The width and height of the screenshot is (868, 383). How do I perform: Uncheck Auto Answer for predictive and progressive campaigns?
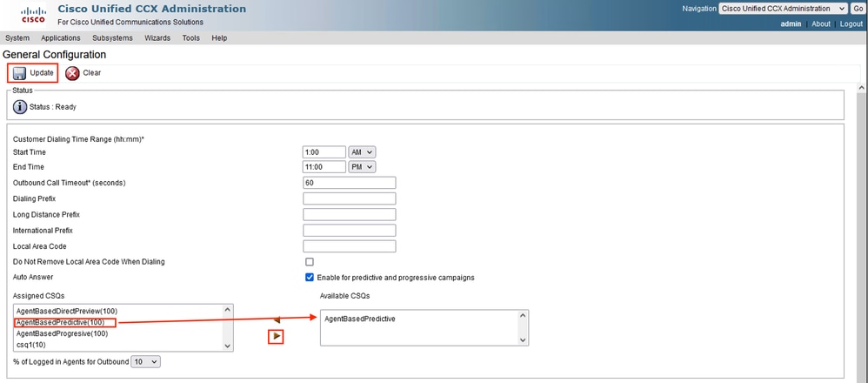[310, 277]
